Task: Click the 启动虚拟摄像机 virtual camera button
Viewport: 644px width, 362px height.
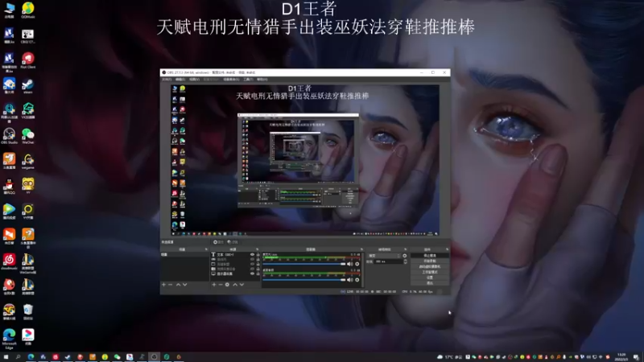Action: [430, 266]
